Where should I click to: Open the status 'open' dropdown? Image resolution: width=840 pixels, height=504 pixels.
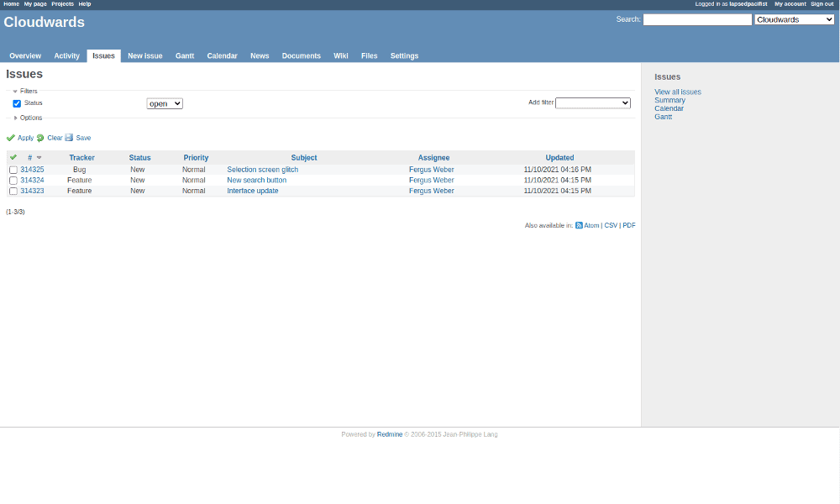pyautogui.click(x=165, y=103)
